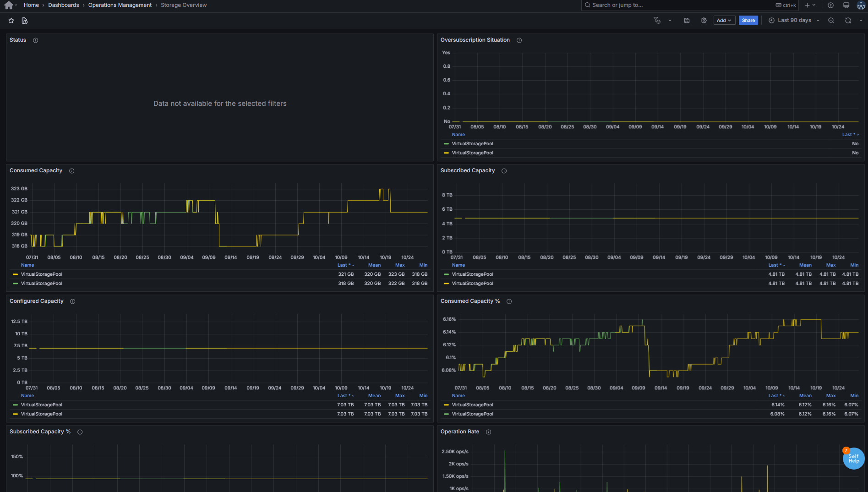Sort Subscribed Capacity legend by Mean column
Viewport: 868px width, 492px height.
[805, 265]
